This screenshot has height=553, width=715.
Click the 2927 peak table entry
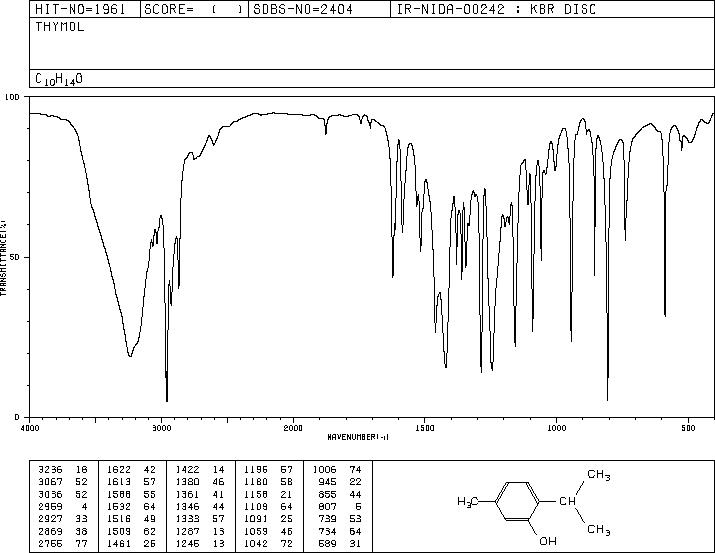pyautogui.click(x=63, y=519)
